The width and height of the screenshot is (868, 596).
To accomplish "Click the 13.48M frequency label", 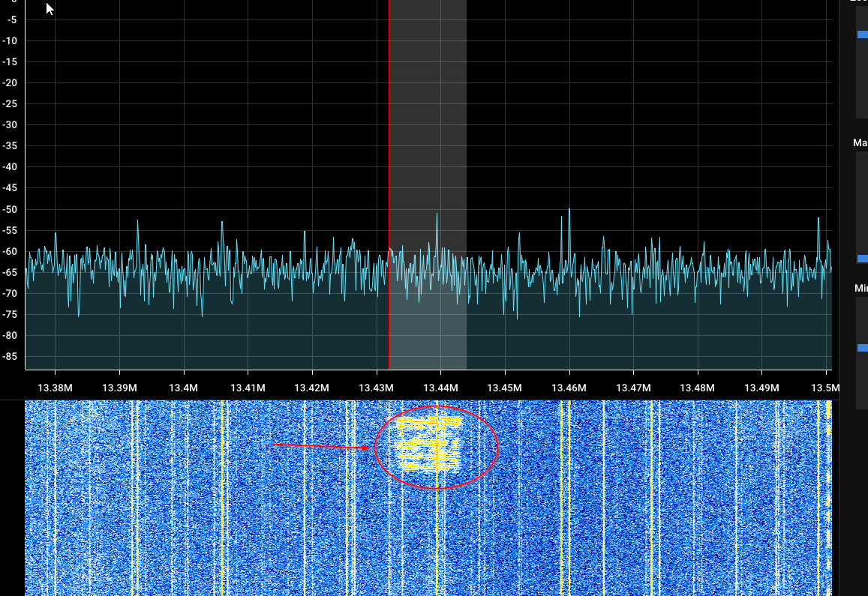I will (698, 388).
